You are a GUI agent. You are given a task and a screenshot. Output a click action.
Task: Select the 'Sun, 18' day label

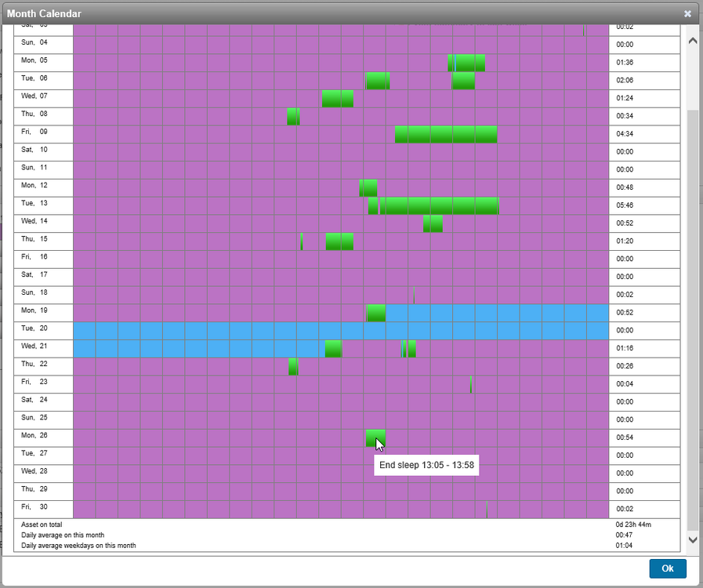click(x=34, y=292)
